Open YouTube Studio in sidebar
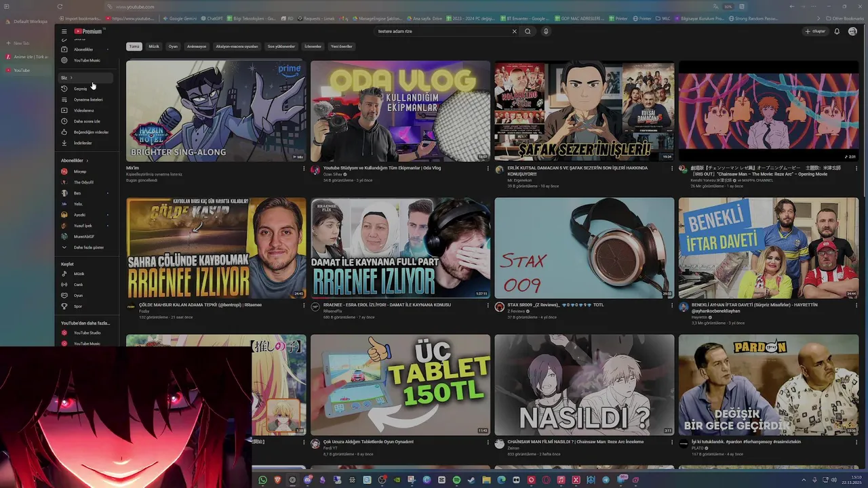868x488 pixels. (85, 333)
